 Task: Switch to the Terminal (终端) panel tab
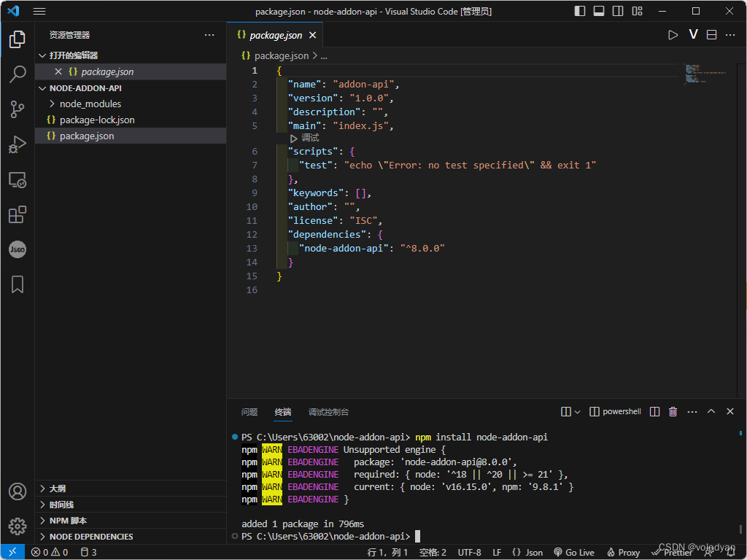(x=282, y=412)
